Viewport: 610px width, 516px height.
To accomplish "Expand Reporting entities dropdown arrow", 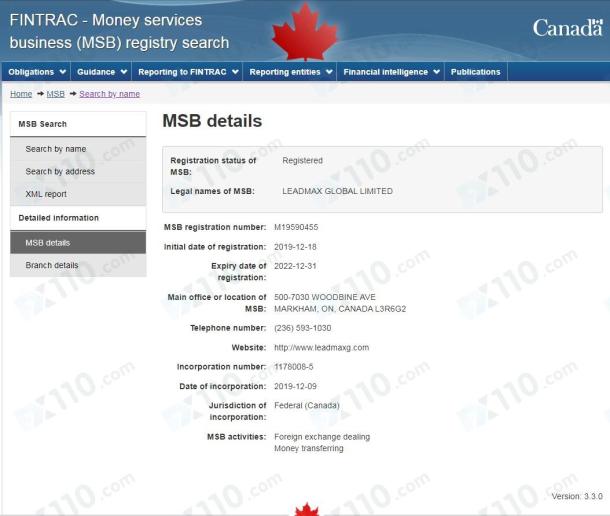I will tap(329, 72).
